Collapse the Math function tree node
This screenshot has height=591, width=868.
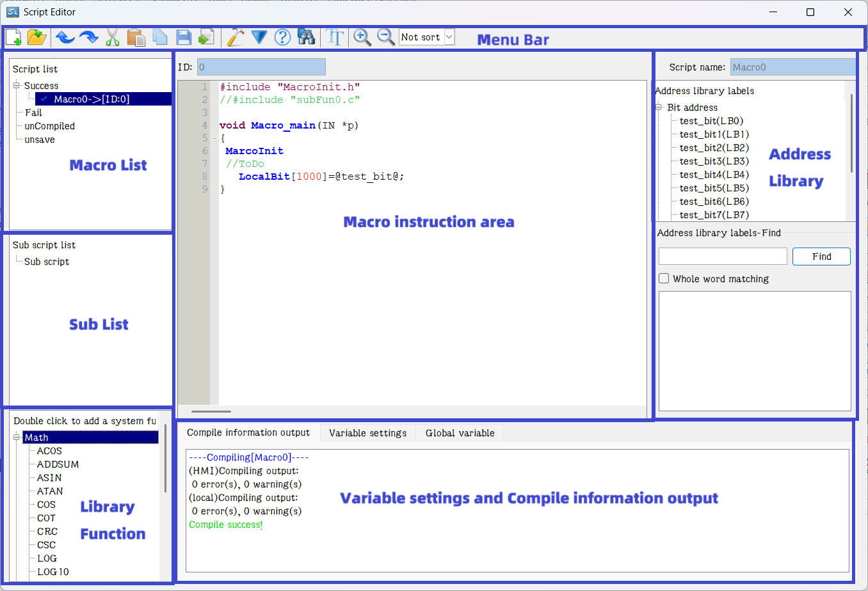pyautogui.click(x=17, y=437)
